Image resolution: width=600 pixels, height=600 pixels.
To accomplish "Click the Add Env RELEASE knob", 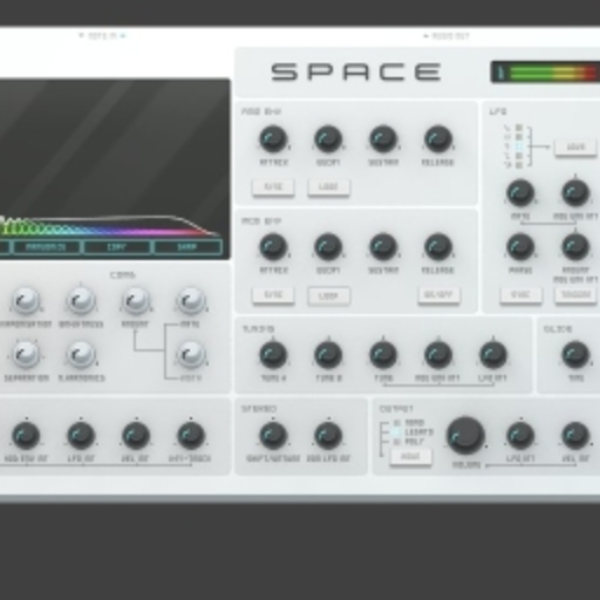I will [438, 139].
